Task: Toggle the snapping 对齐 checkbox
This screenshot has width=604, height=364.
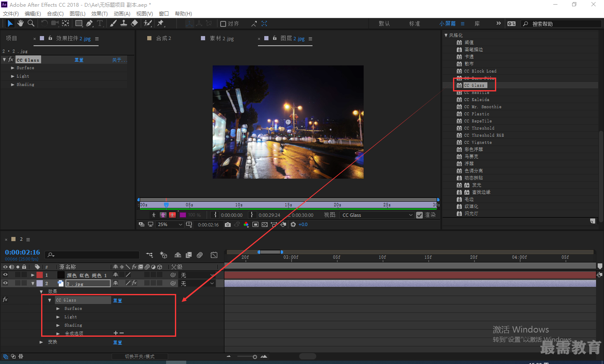Action: tap(223, 24)
